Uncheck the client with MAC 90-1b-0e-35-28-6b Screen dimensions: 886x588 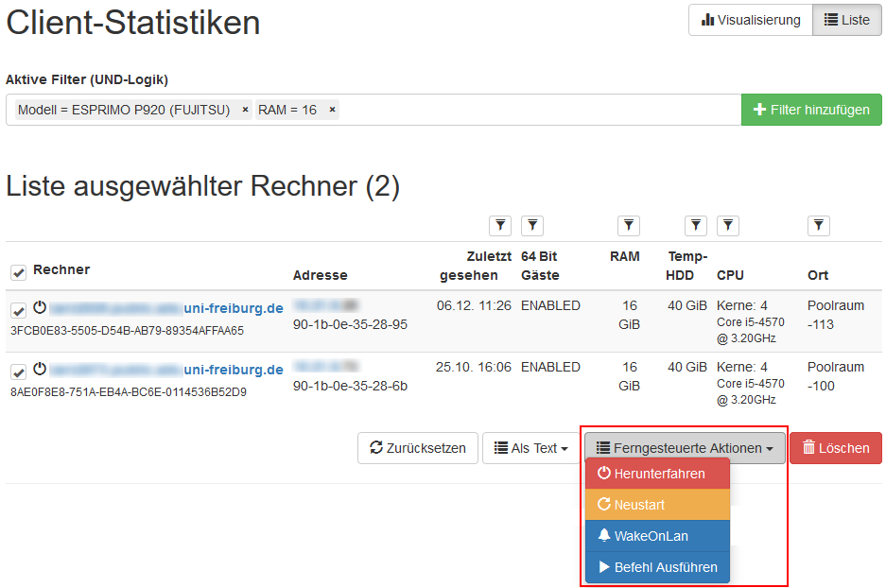point(18,372)
